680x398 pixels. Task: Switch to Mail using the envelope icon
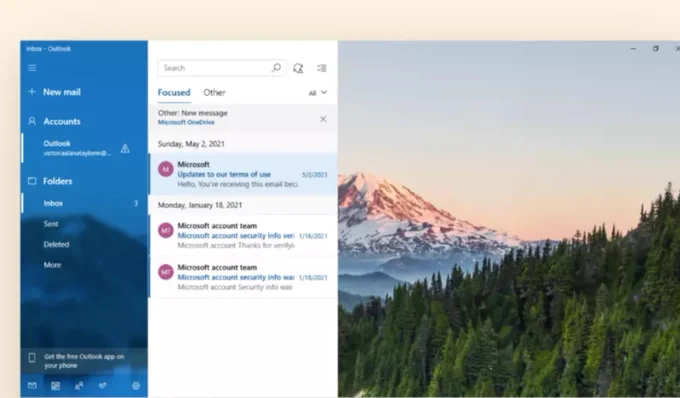[32, 385]
